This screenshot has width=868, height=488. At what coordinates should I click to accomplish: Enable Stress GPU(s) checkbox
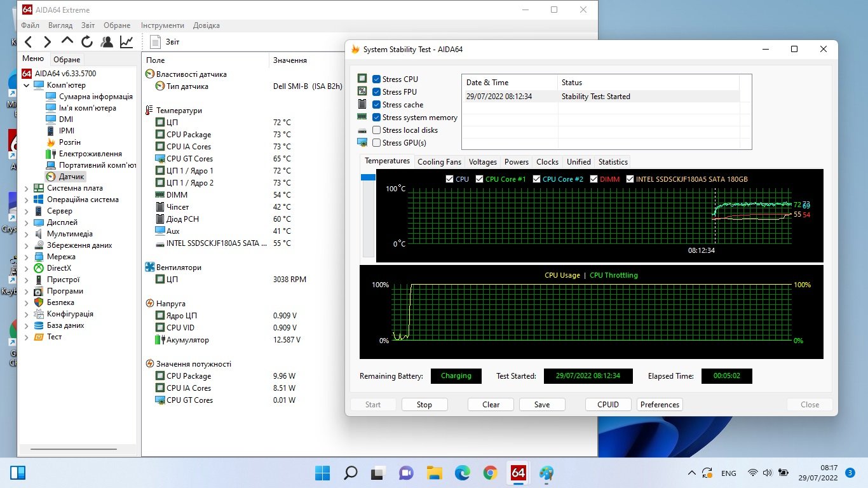[377, 143]
